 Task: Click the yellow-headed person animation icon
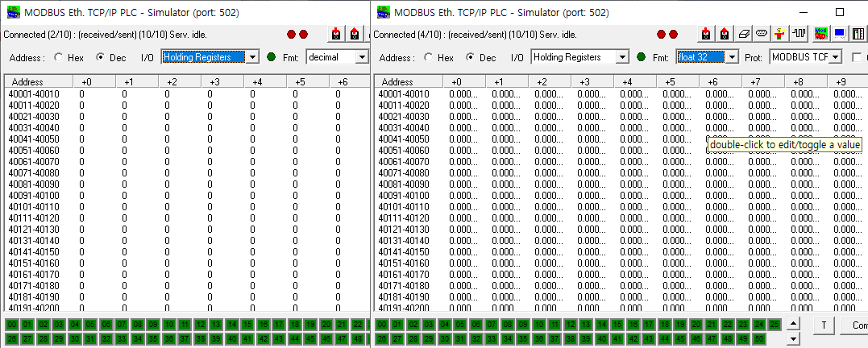780,35
